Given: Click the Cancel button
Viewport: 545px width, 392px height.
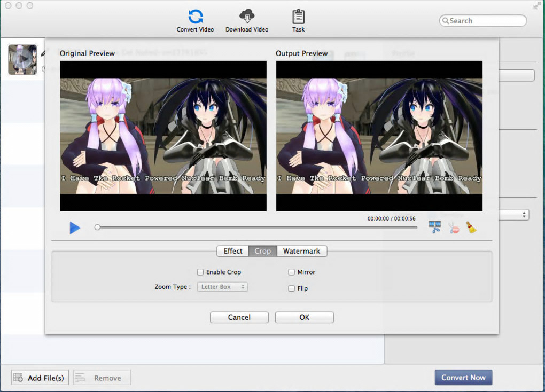Looking at the screenshot, I should click(239, 317).
